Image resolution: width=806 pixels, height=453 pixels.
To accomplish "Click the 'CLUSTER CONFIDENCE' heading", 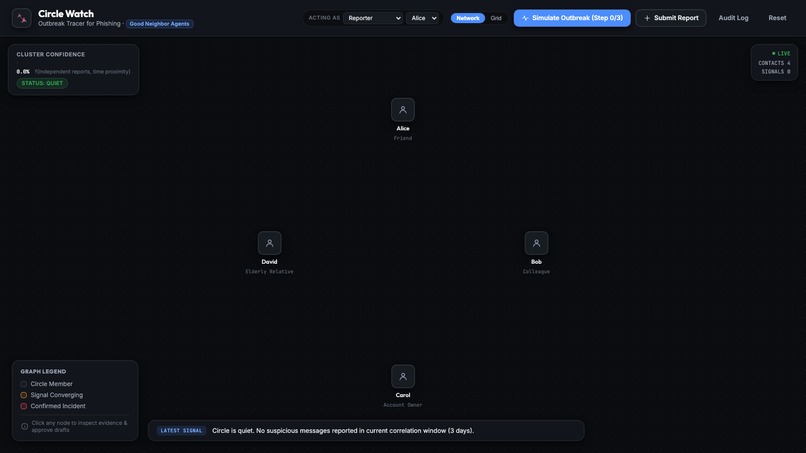I will coord(50,55).
